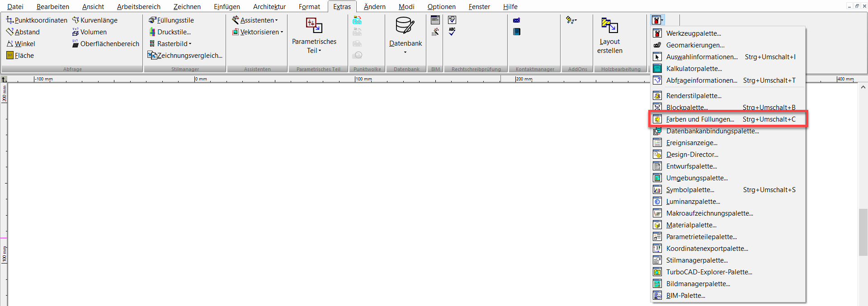Select the Punktkoordinaten query tool
868x306 pixels.
click(37, 20)
